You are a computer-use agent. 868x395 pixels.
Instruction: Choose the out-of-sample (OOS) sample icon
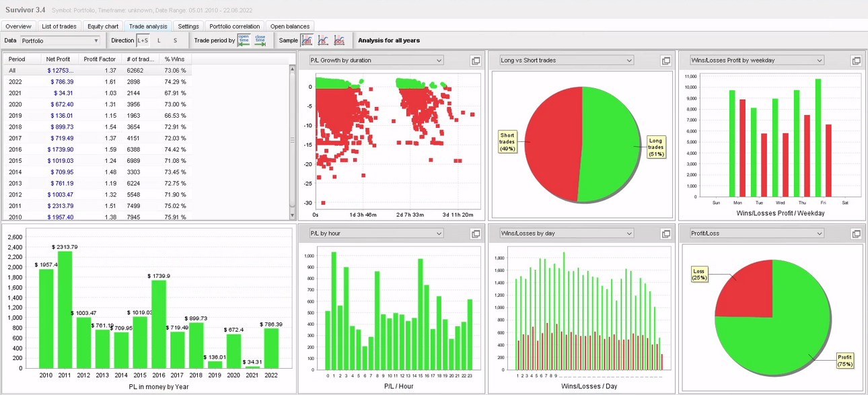pos(339,40)
